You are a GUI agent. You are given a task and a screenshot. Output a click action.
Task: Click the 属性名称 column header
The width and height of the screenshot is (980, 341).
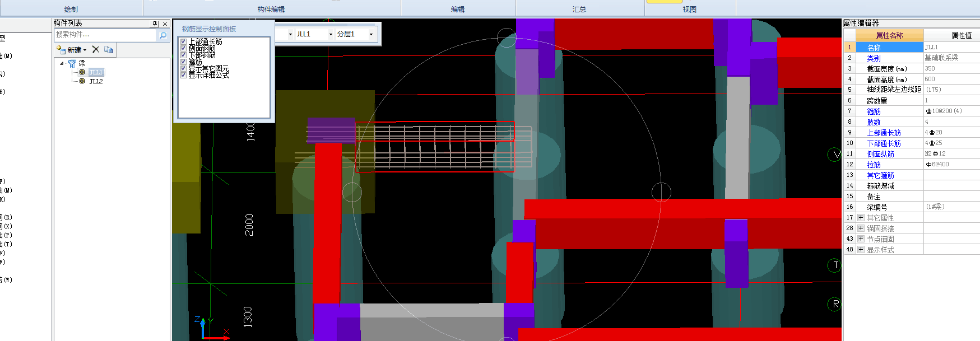coord(889,35)
